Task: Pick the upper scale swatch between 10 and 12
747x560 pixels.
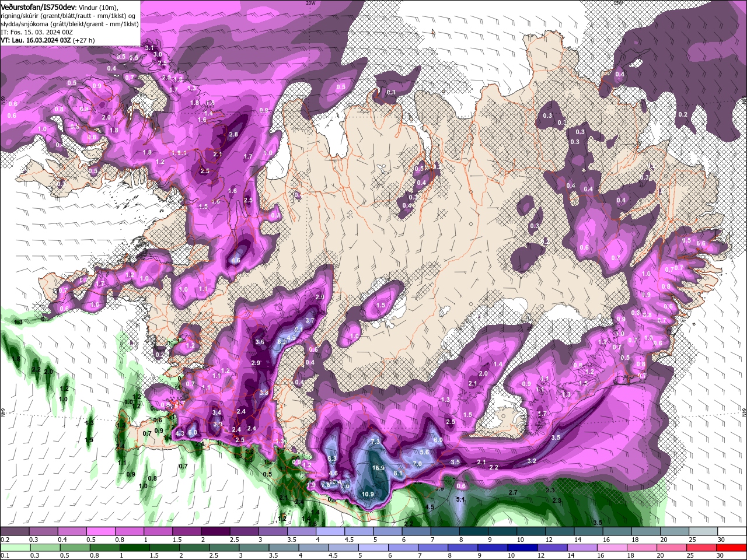Action: tap(531, 531)
